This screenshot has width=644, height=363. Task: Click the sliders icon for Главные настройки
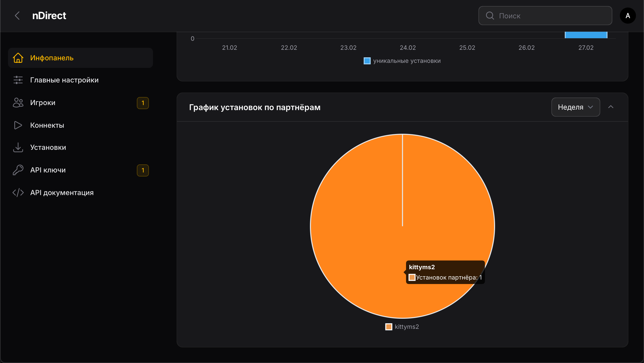pos(18,80)
